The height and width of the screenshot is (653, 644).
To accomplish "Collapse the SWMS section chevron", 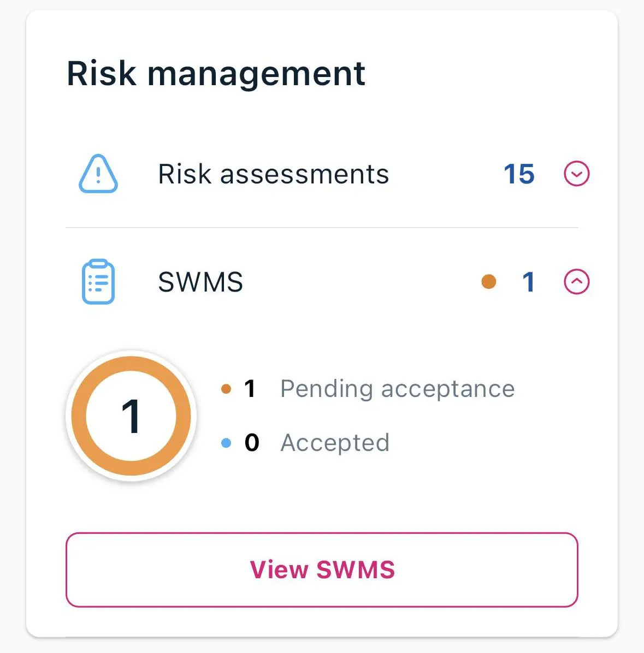I will pyautogui.click(x=576, y=282).
